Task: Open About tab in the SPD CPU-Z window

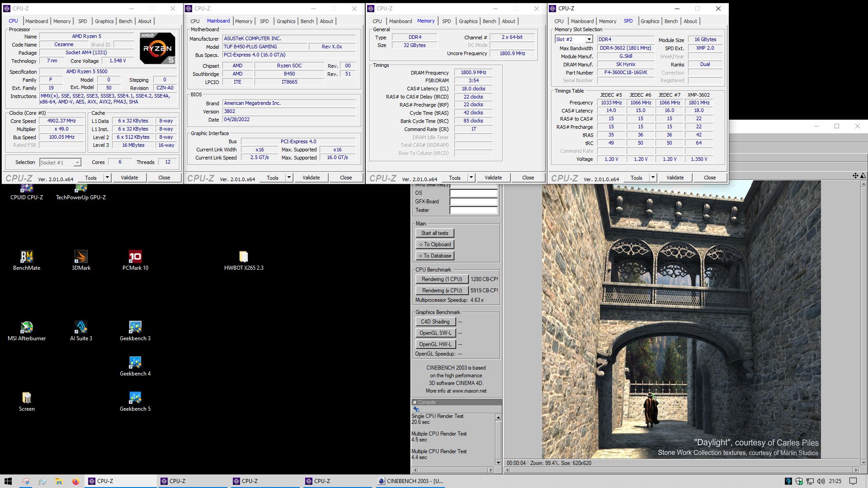Action: click(690, 21)
